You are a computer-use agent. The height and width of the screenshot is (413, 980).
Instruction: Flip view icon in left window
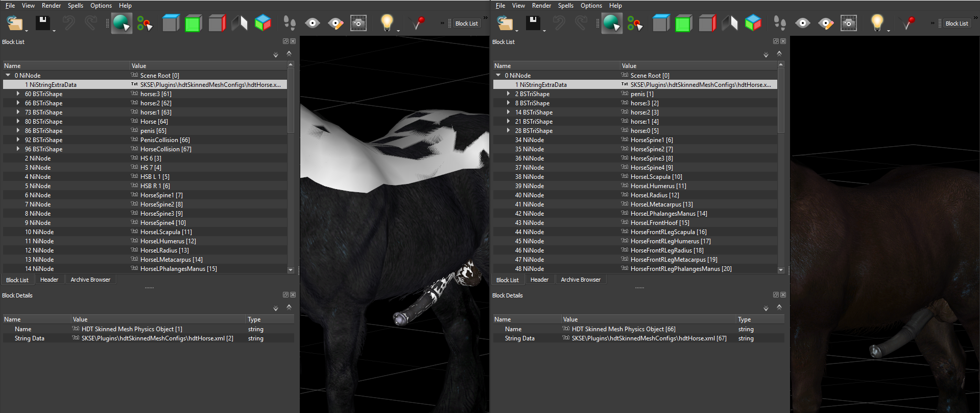pos(240,23)
